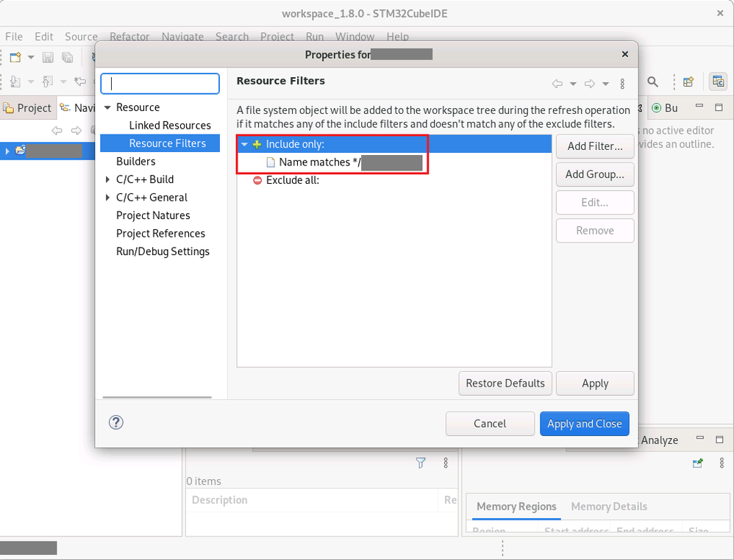Minimize the outline panel on the right

click(x=699, y=107)
